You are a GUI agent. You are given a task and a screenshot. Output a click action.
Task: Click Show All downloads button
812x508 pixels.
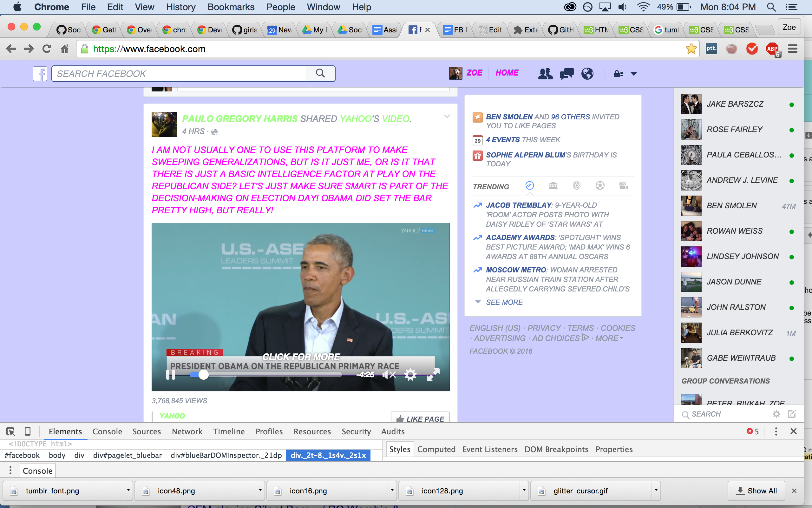(756, 491)
